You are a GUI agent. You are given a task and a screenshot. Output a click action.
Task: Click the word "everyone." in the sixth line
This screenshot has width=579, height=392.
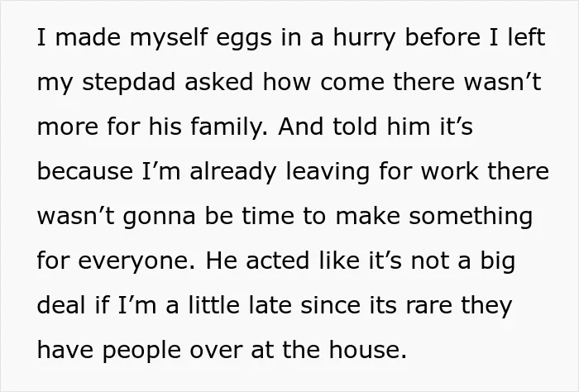coord(136,261)
